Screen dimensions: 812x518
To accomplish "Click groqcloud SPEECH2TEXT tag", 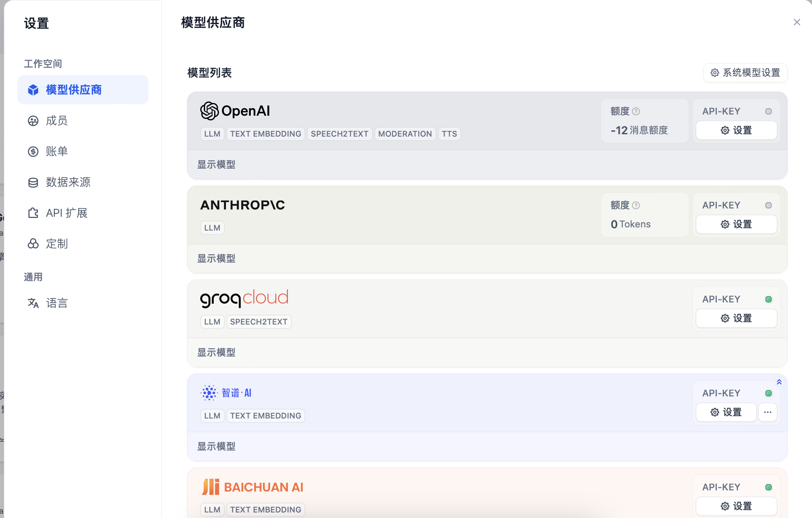I will coord(259,322).
